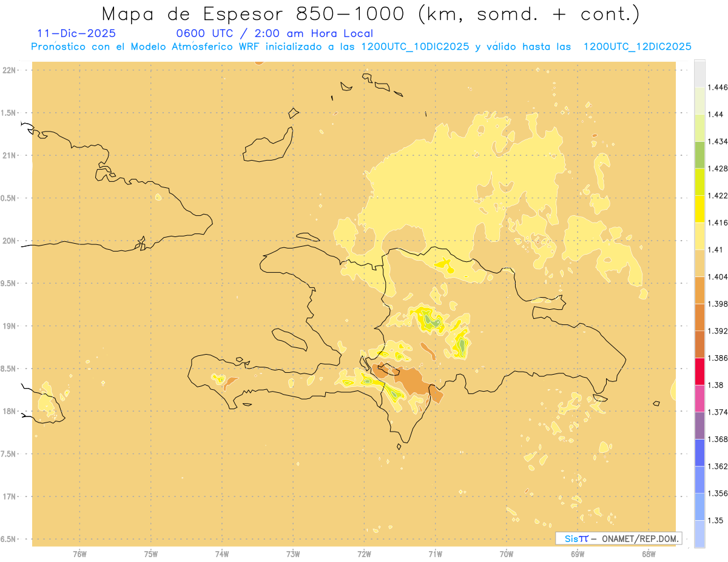The image size is (728, 562).
Task: Click the '72W' longitude label
Action: click(365, 554)
